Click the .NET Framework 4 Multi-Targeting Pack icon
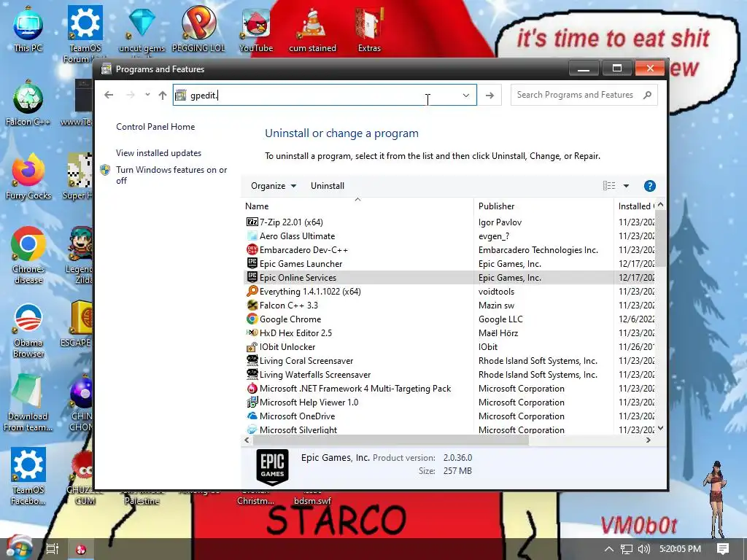 point(252,388)
